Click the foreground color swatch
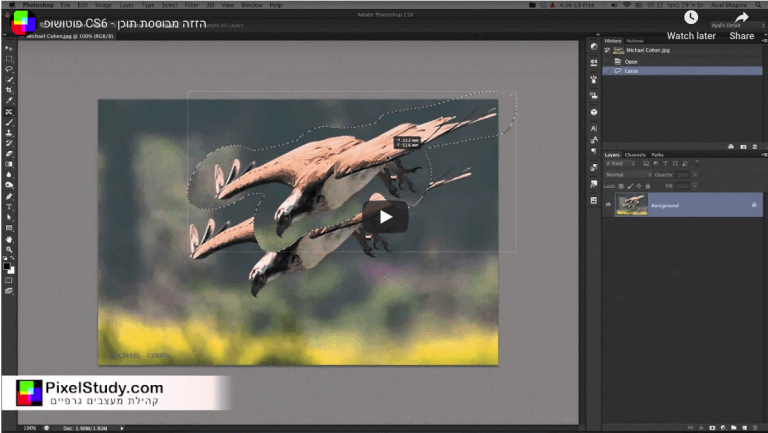Image resolution: width=768 pixels, height=433 pixels. point(6,266)
